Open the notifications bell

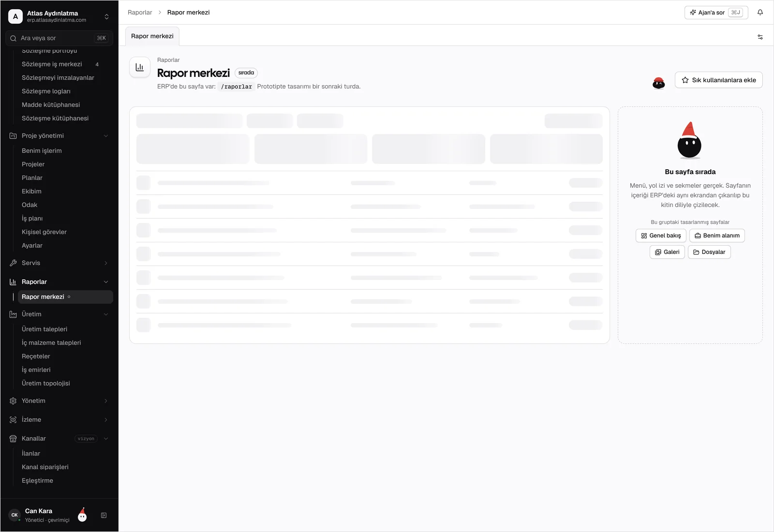[x=760, y=13]
